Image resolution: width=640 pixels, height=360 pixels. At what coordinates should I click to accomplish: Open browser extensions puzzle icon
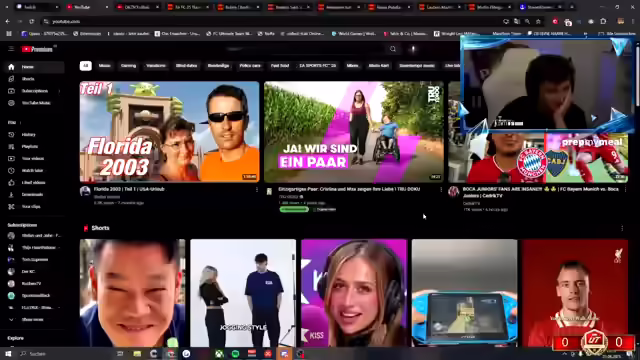click(x=603, y=21)
